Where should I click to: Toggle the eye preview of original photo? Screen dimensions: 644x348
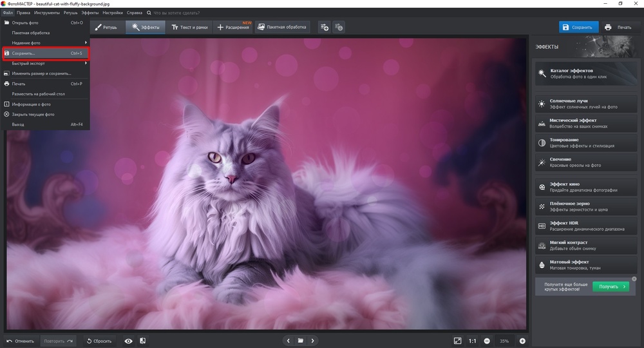point(129,341)
